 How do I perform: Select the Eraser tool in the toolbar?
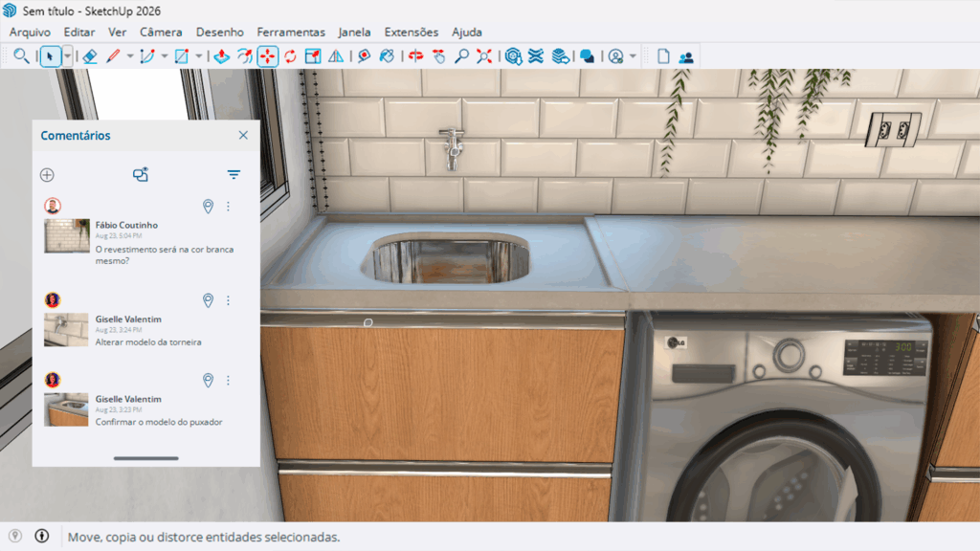coord(90,56)
